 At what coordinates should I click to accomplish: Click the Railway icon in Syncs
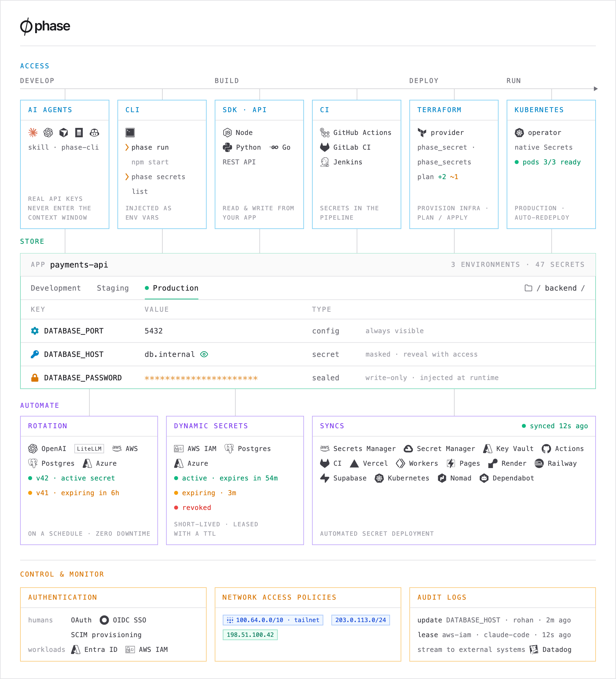pos(539,463)
